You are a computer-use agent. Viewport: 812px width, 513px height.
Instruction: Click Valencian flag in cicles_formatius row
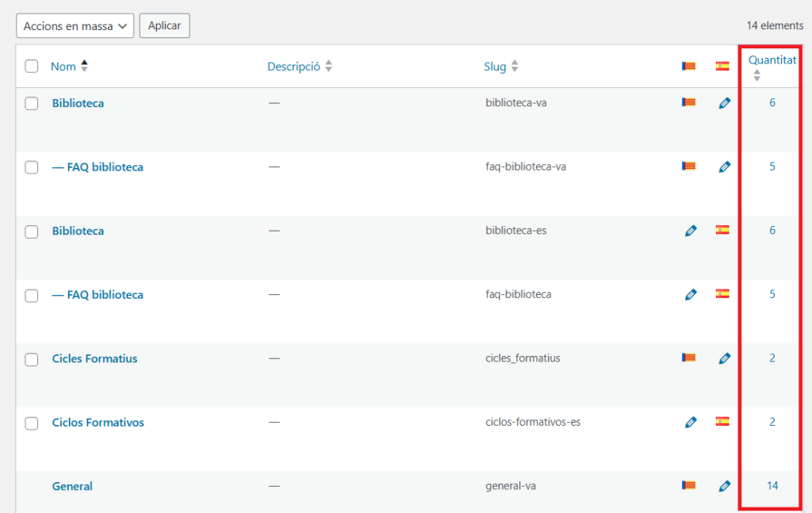[688, 358]
